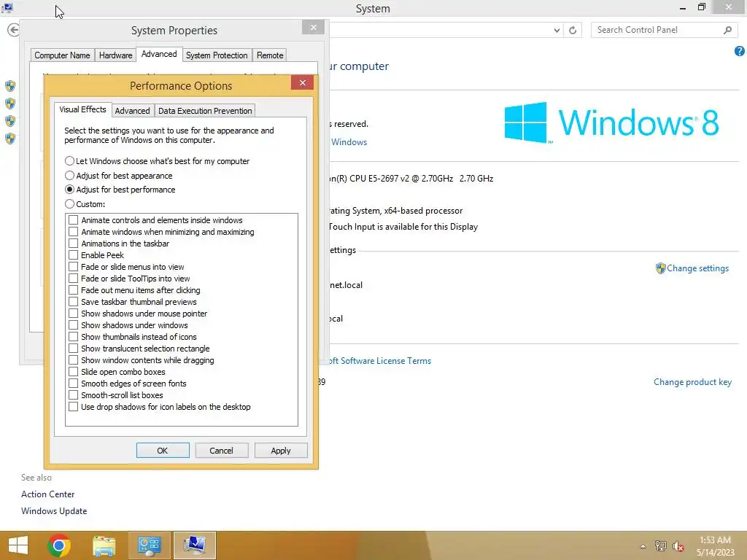Image resolution: width=747 pixels, height=560 pixels.
Task: Show hidden tray icons arrow
Action: (643, 546)
